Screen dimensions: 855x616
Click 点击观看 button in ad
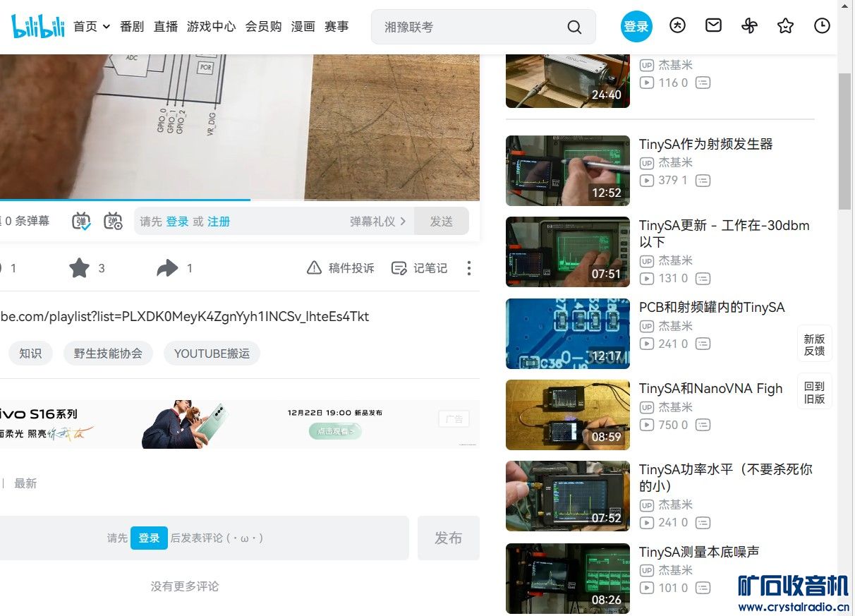point(335,430)
